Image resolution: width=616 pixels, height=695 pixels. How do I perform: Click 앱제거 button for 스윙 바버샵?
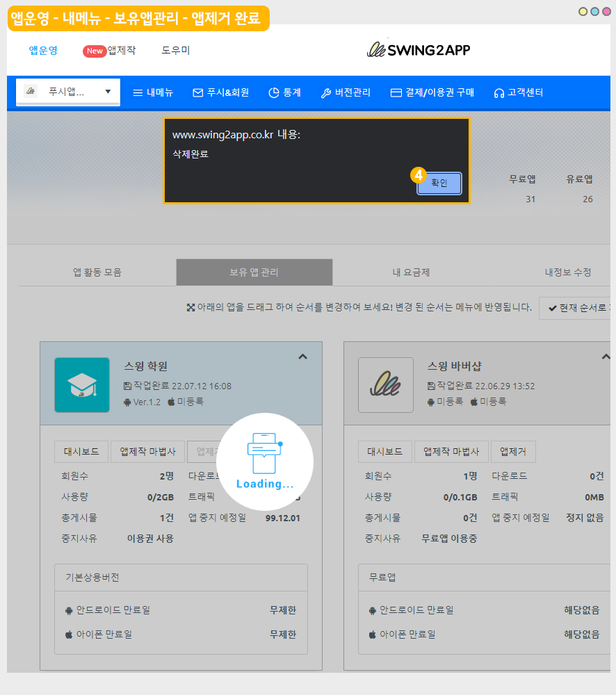513,452
